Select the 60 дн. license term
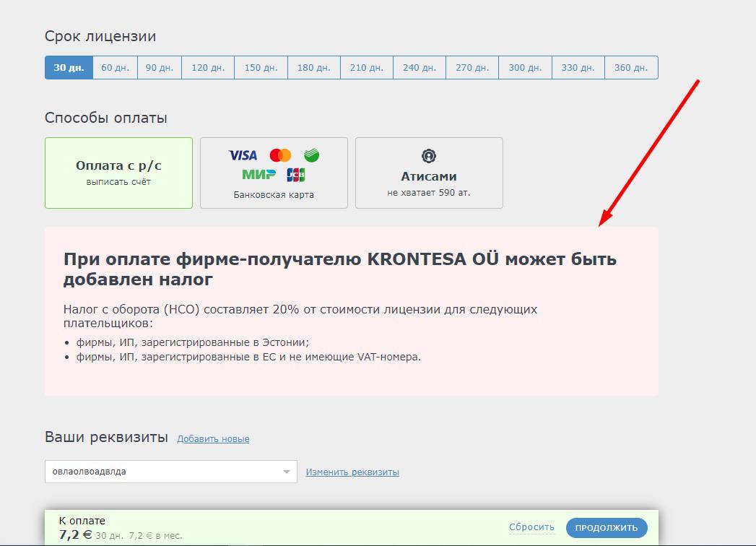The image size is (756, 546). click(115, 68)
